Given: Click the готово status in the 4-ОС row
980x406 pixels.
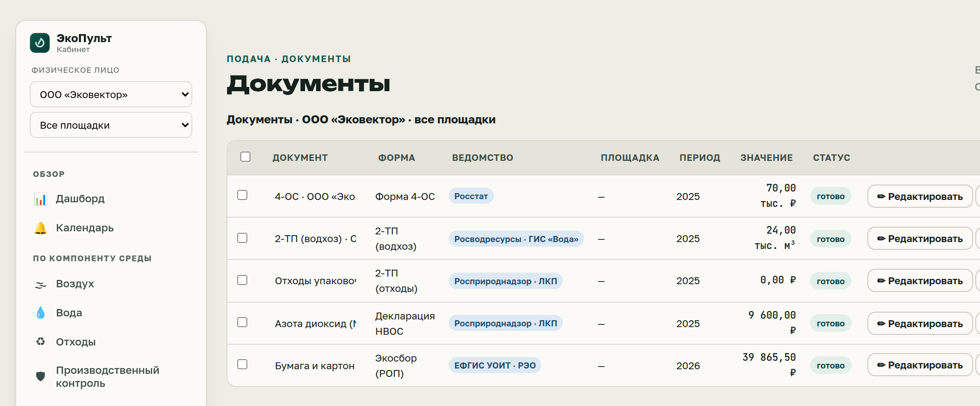Looking at the screenshot, I should pyautogui.click(x=831, y=196).
